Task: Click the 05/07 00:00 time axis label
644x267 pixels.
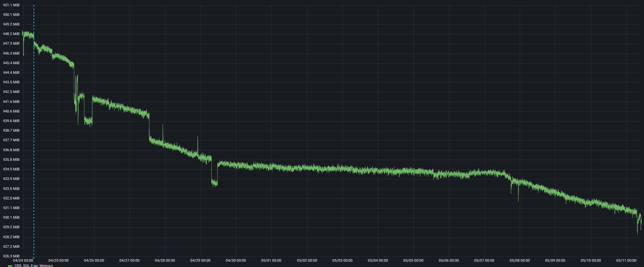Action: pos(484,260)
